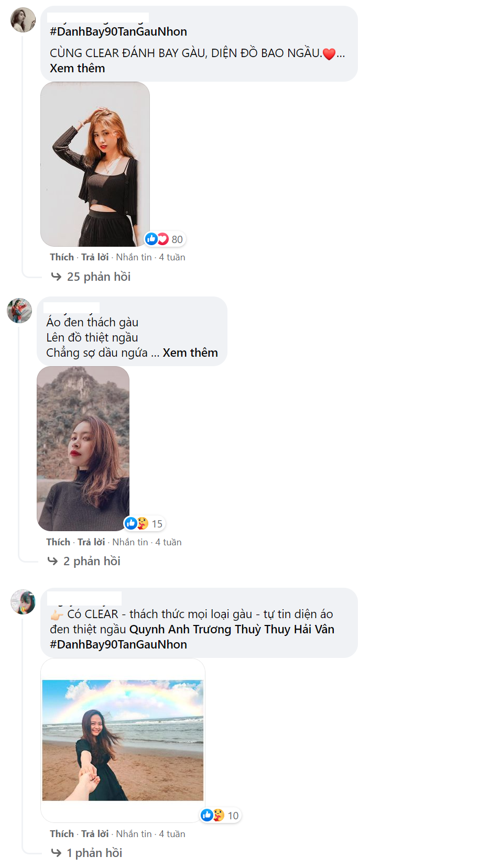Open the third commenter's profile avatar

tap(23, 602)
